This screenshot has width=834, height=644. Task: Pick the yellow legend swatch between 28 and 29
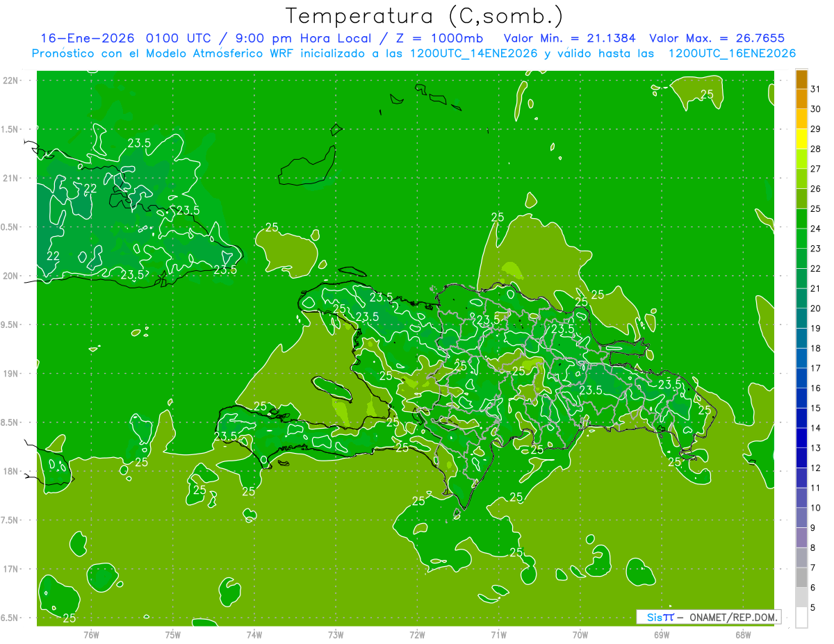[801, 139]
